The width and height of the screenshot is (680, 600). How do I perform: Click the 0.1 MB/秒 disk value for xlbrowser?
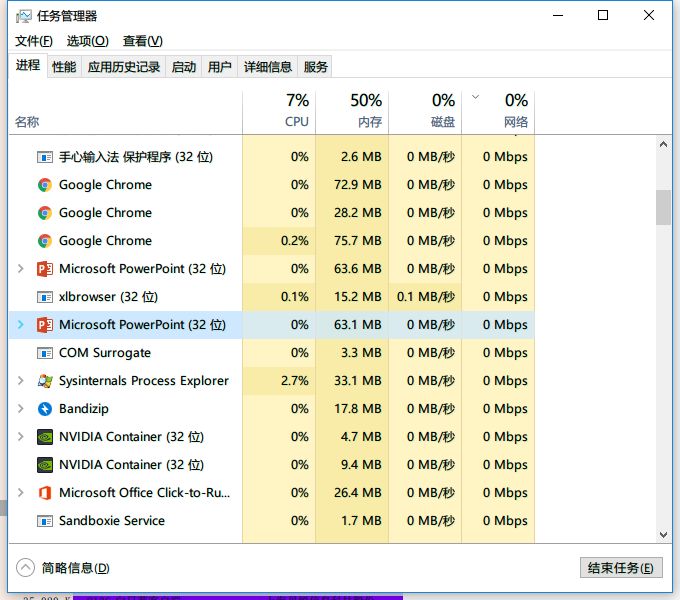[425, 297]
